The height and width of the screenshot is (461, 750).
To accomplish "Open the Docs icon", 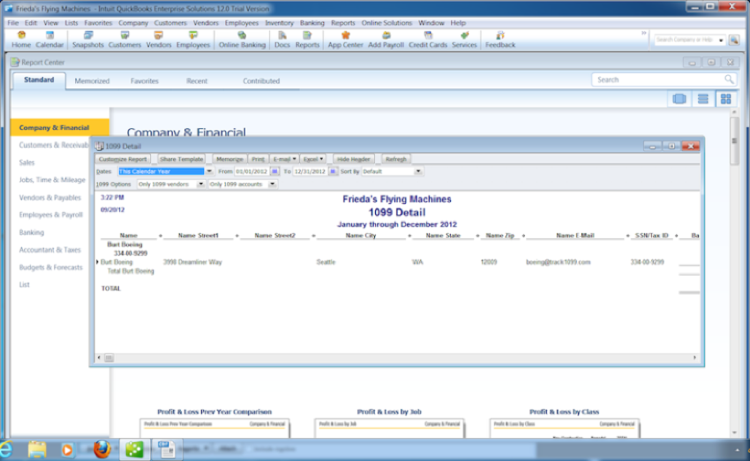I will [282, 40].
